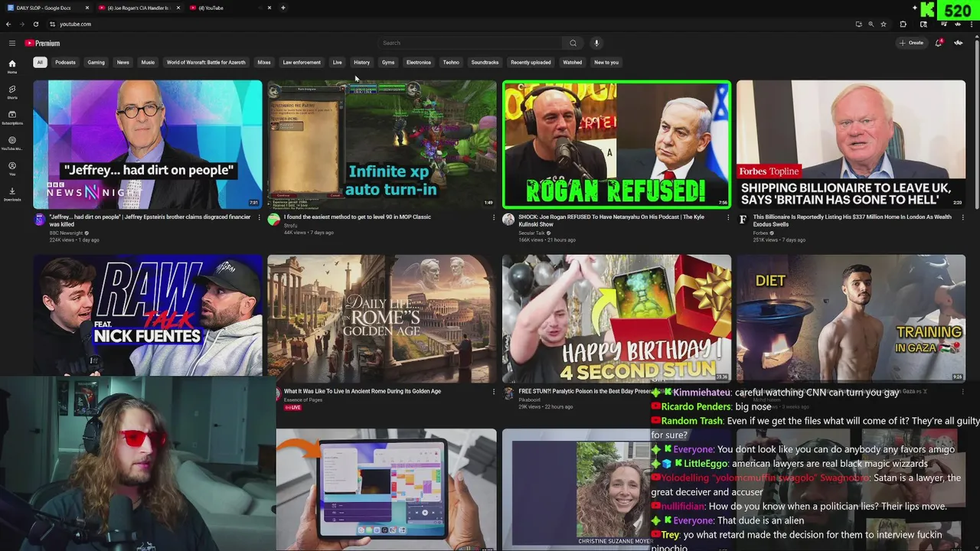This screenshot has height=551, width=980.
Task: Open the YouTube account avatar menu
Action: 959,43
